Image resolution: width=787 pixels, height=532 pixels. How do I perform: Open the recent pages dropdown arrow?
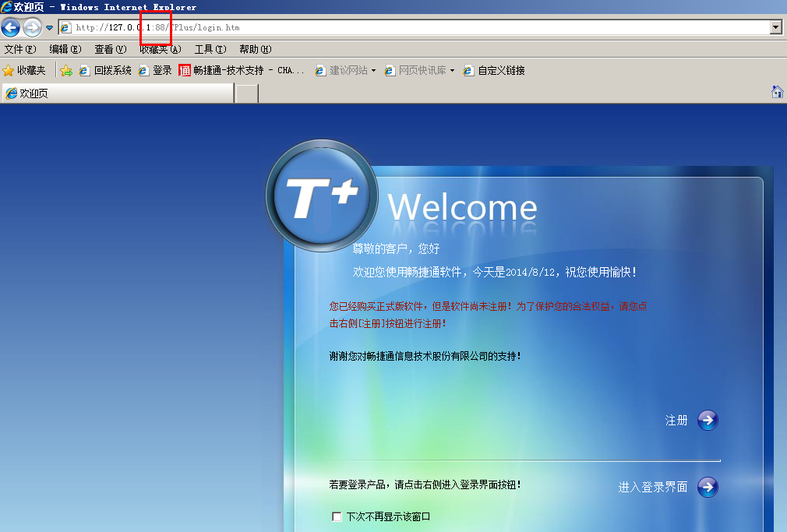pyautogui.click(x=49, y=28)
